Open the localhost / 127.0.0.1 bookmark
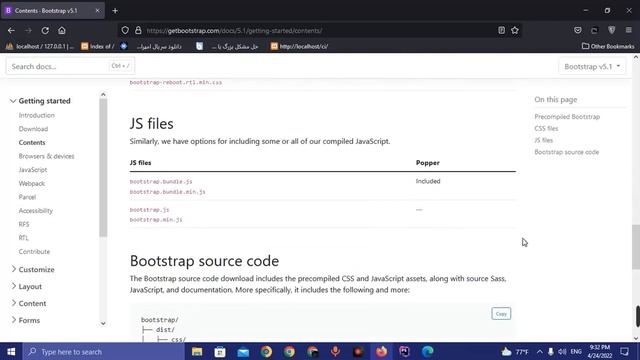 pos(40,47)
